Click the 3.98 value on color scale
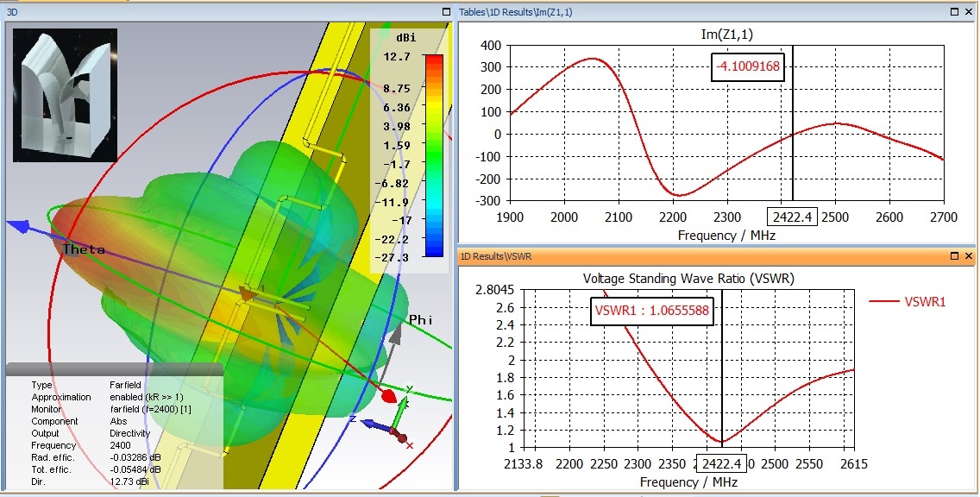The image size is (980, 497). [396, 127]
